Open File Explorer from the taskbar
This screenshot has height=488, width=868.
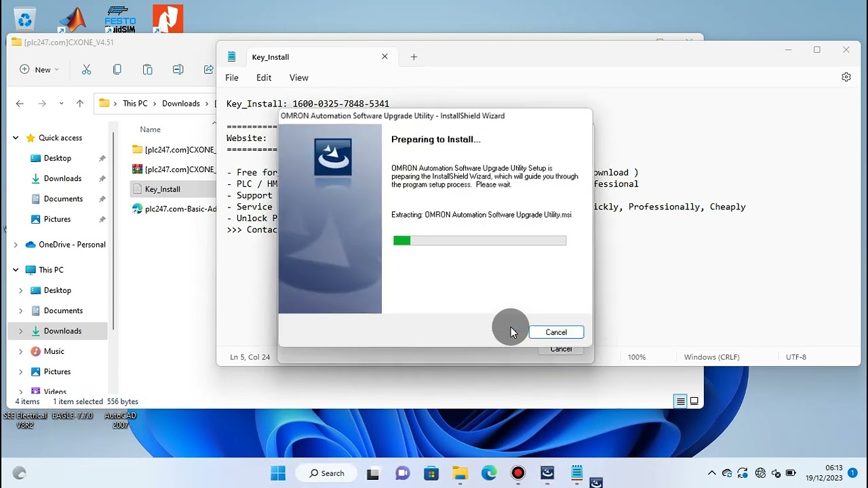pos(460,473)
